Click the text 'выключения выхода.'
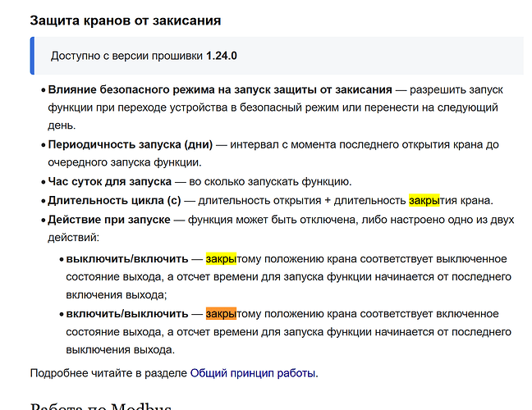Image resolution: width=532 pixels, height=410 pixels. pyautogui.click(x=121, y=349)
